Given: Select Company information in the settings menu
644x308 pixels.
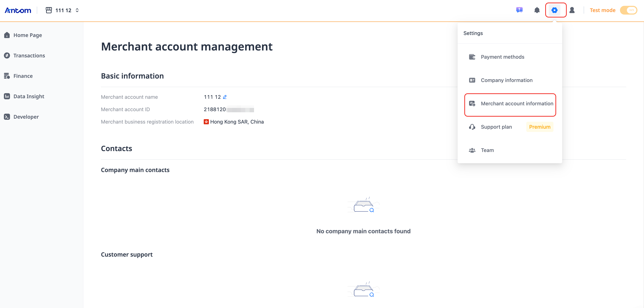Looking at the screenshot, I should [506, 80].
